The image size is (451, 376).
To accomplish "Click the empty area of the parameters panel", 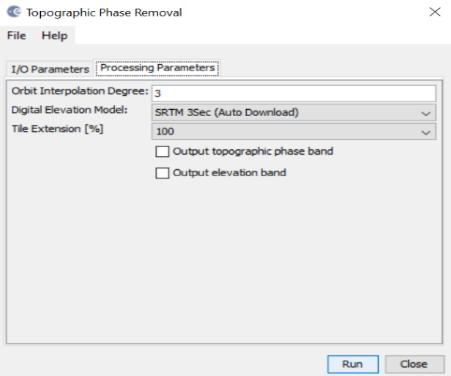I will [x=224, y=260].
